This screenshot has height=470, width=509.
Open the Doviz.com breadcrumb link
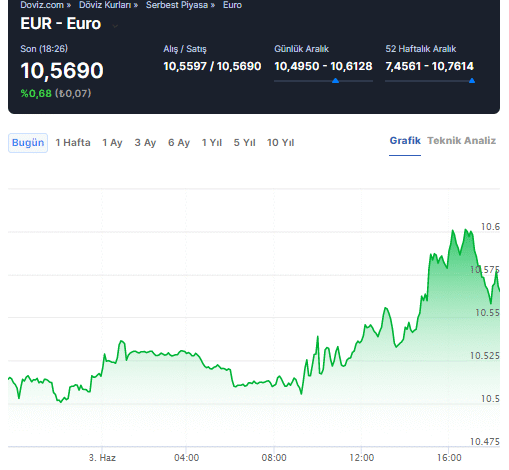coord(42,5)
